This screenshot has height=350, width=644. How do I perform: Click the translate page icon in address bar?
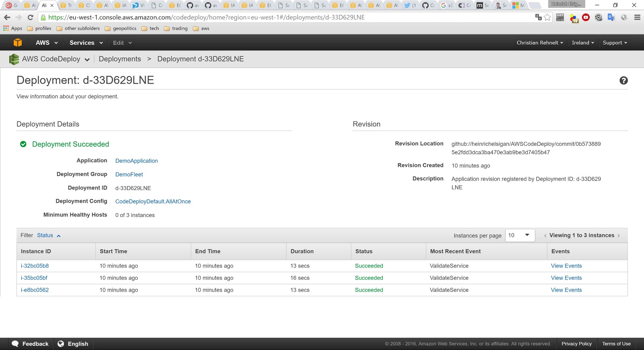click(x=538, y=17)
